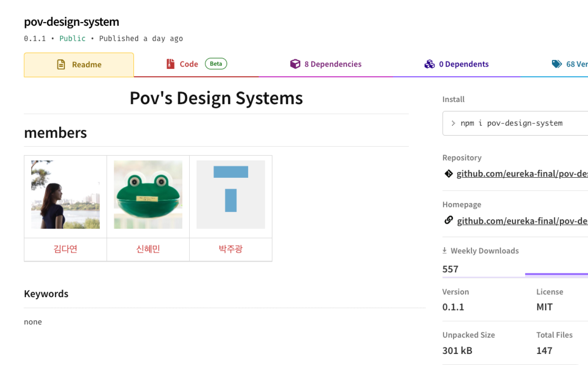Click the green frog photo of 신혜민
Screen dimensions: 588x365
pos(148,194)
